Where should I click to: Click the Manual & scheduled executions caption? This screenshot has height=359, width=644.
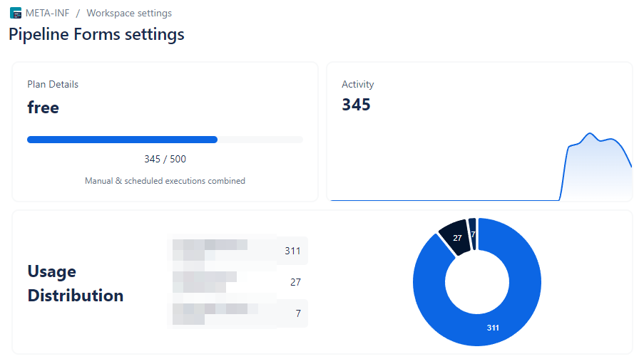(165, 181)
